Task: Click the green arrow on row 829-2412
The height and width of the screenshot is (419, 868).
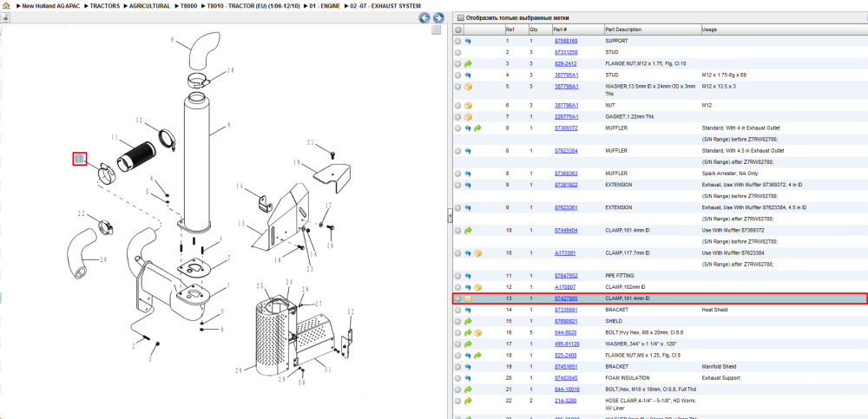Action: tap(468, 63)
